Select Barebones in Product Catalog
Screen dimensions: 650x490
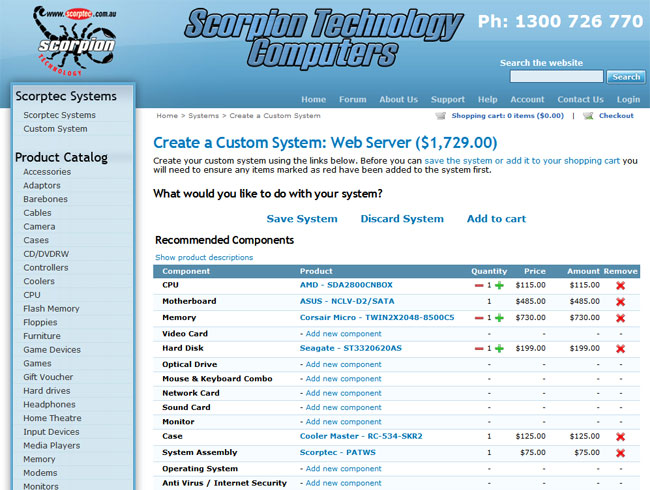[x=45, y=199]
